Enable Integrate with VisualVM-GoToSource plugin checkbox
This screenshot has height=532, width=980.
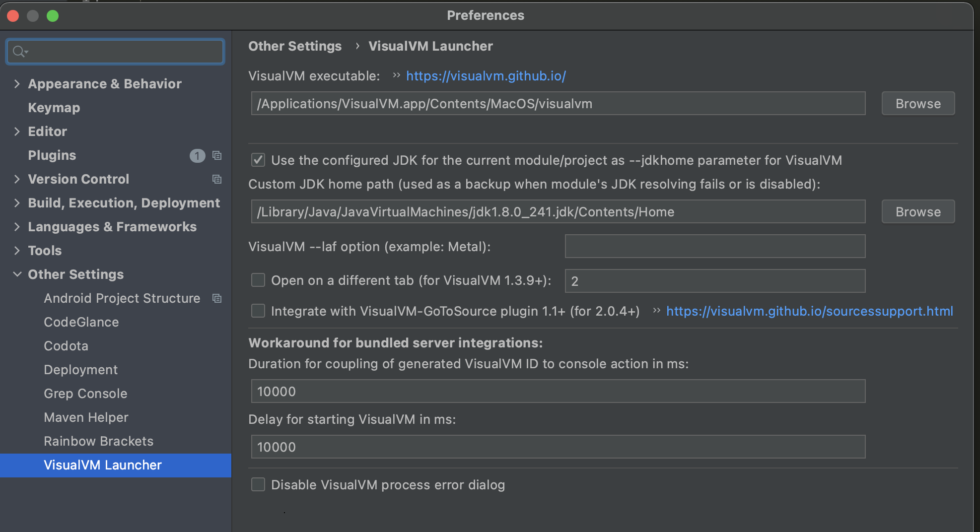pos(258,311)
